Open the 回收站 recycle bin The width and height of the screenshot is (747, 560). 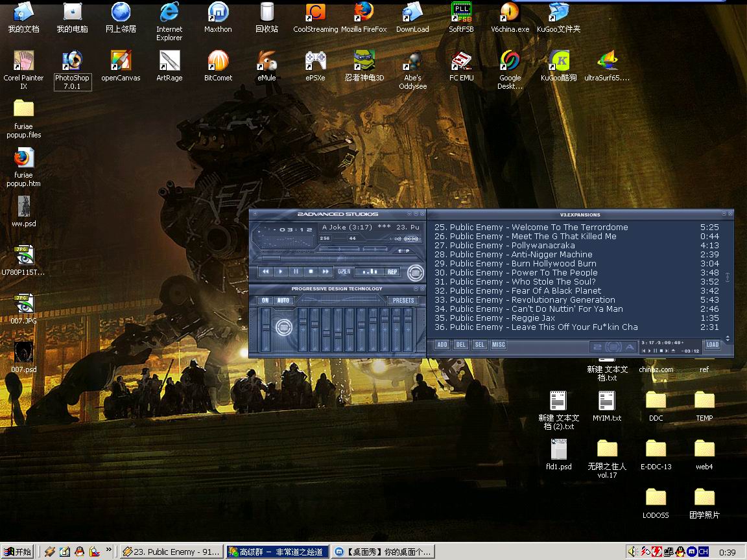pos(267,17)
